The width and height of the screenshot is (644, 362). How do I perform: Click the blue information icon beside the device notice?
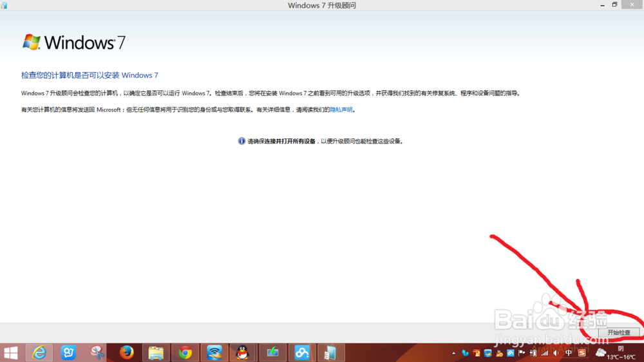pos(241,141)
